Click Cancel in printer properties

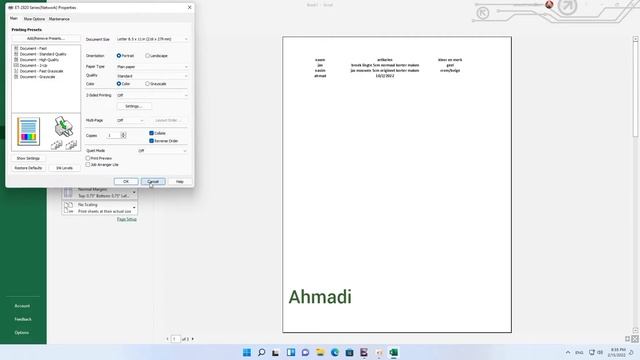[x=153, y=181]
